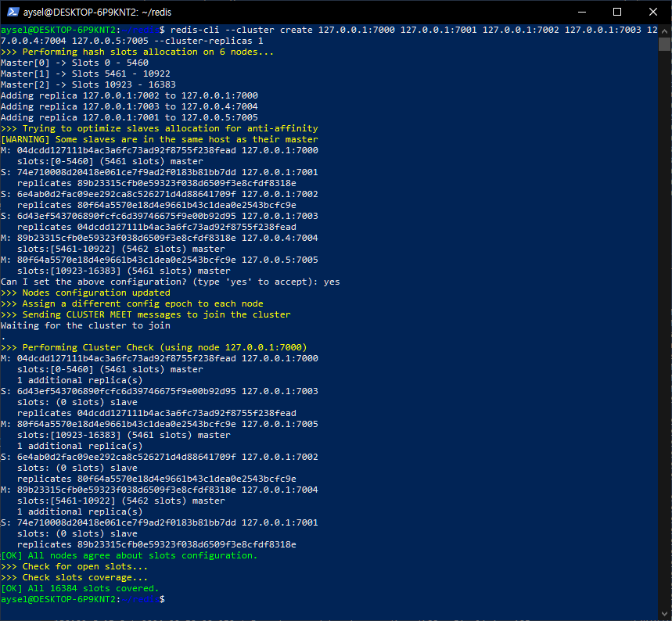Click the 'Master[0] -> Slots 0 - 5460' line

74,63
